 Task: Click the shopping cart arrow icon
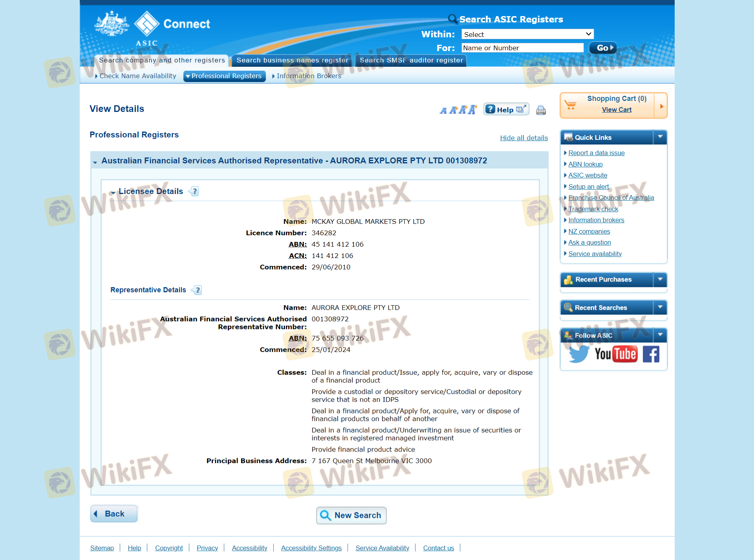[x=661, y=106]
